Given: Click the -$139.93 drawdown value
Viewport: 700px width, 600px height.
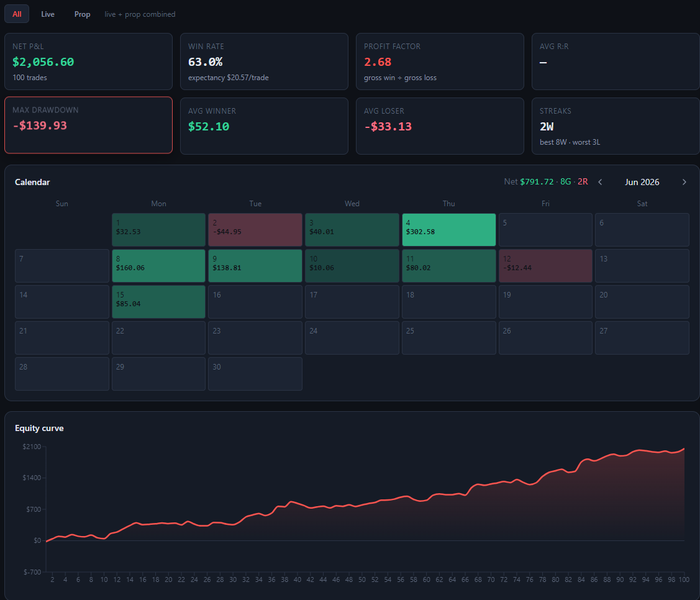Looking at the screenshot, I should pos(40,125).
